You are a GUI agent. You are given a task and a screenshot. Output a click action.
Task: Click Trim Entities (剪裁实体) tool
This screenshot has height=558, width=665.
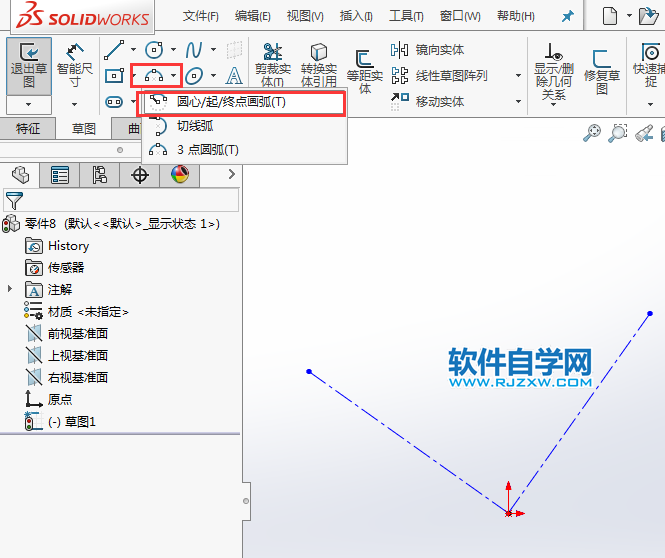point(273,64)
